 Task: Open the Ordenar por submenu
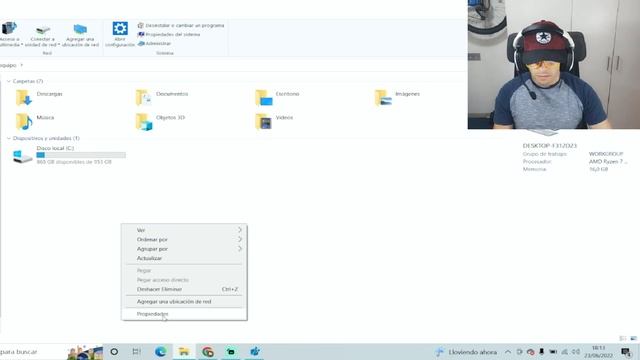[x=184, y=240]
